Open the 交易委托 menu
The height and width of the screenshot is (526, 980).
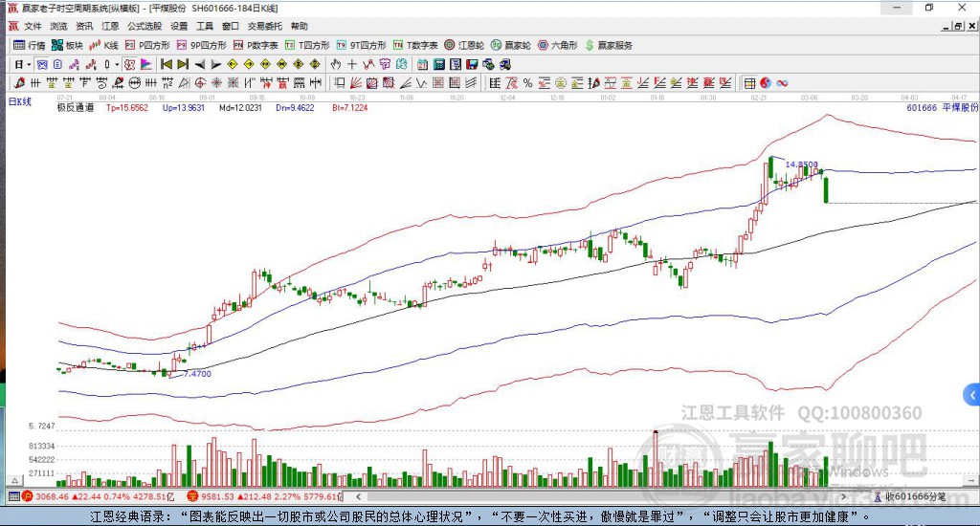(265, 26)
